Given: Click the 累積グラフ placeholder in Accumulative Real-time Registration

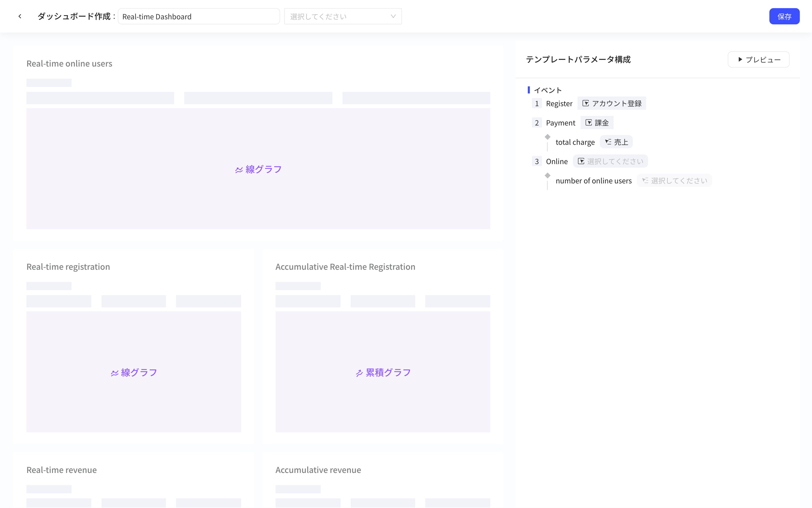Looking at the screenshot, I should 383,372.
